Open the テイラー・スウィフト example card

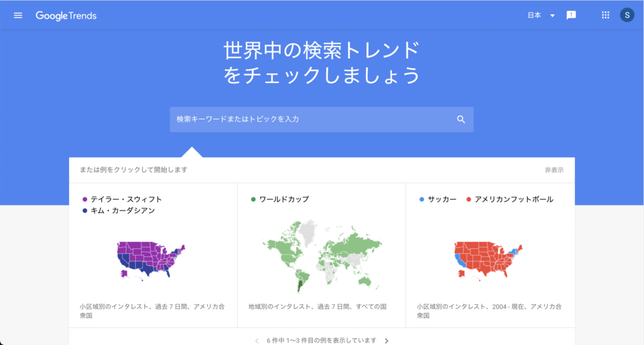[x=126, y=199]
